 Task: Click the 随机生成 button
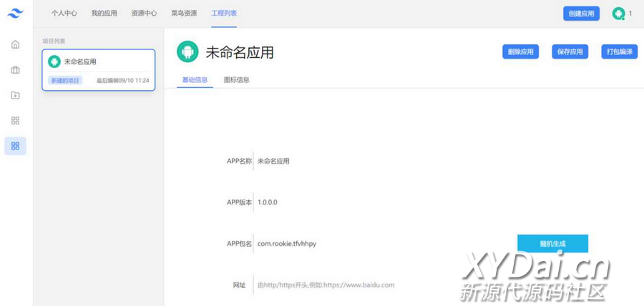tap(552, 244)
